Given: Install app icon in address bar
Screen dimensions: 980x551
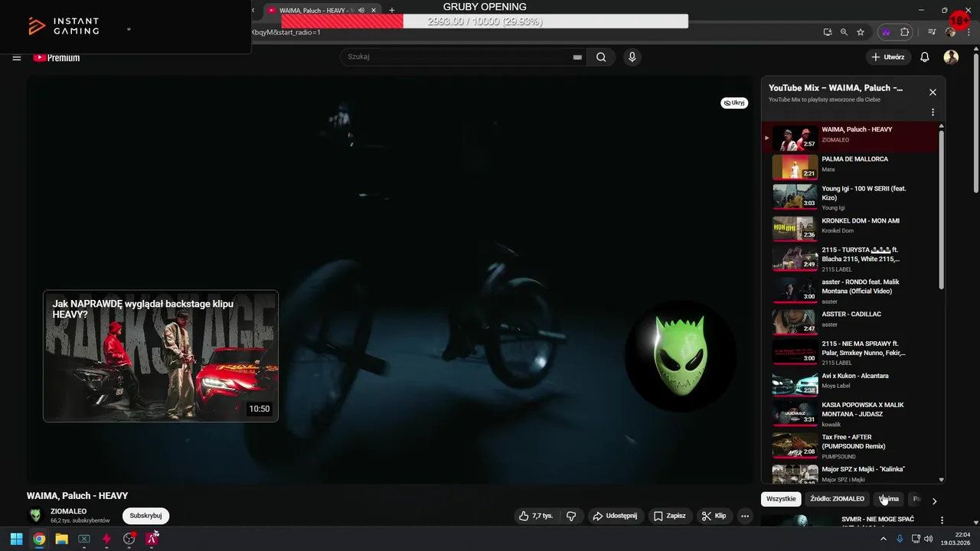Looking at the screenshot, I should (x=828, y=32).
